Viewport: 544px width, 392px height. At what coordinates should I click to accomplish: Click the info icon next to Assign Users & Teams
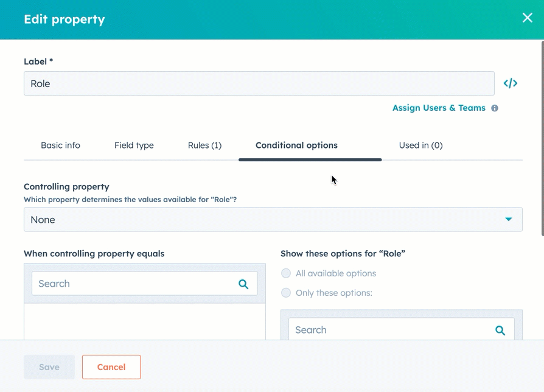point(495,108)
